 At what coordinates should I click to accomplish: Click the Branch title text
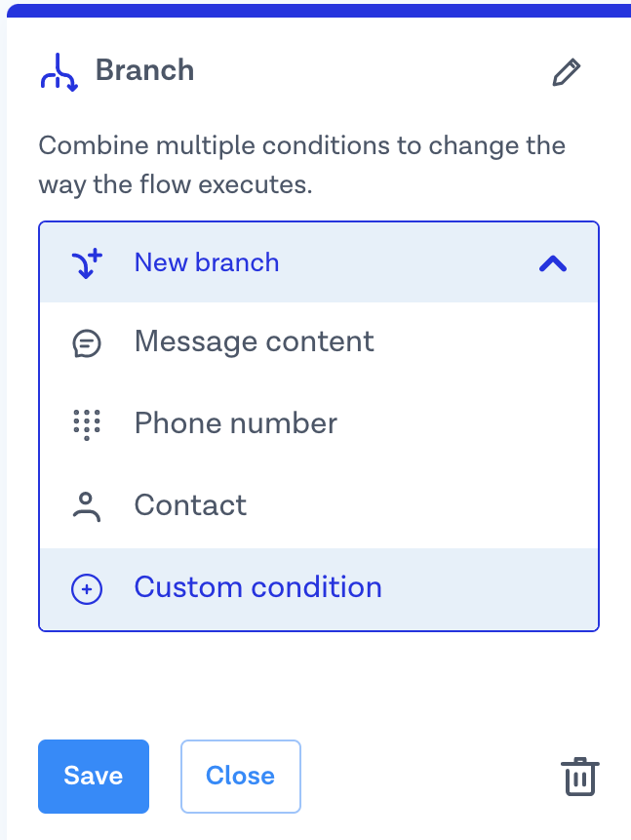[144, 71]
